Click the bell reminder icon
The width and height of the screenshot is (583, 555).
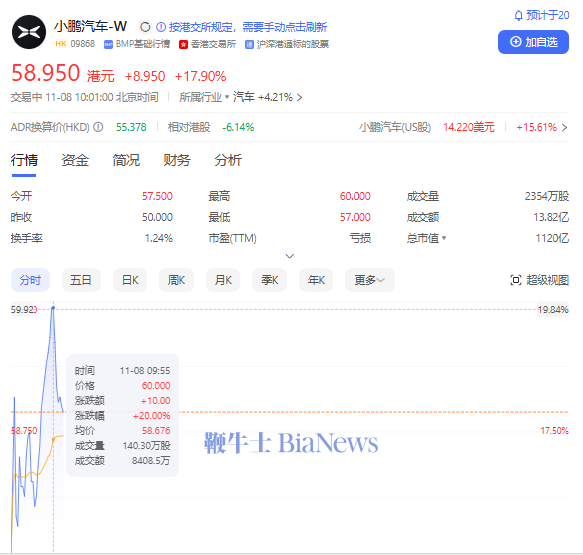[518, 16]
